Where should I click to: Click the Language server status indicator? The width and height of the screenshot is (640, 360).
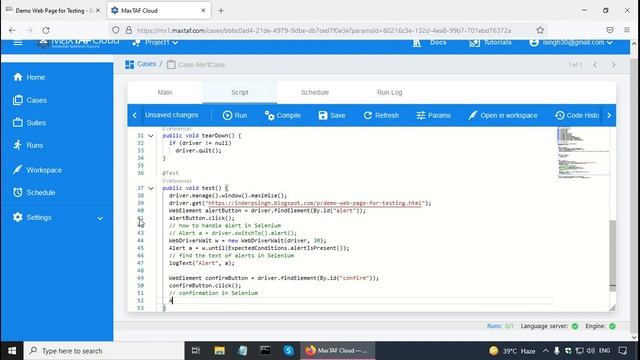click(x=575, y=326)
